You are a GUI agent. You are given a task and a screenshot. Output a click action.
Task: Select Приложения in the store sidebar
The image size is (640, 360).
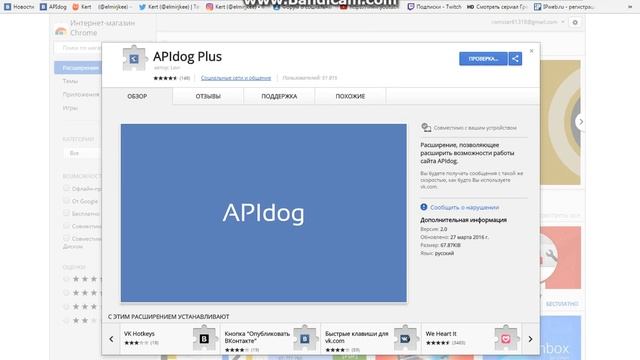tap(81, 94)
